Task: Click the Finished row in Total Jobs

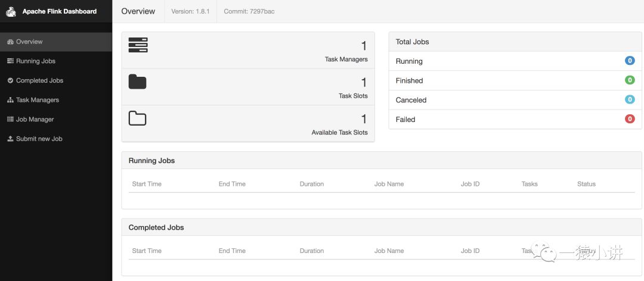Action: (x=515, y=80)
